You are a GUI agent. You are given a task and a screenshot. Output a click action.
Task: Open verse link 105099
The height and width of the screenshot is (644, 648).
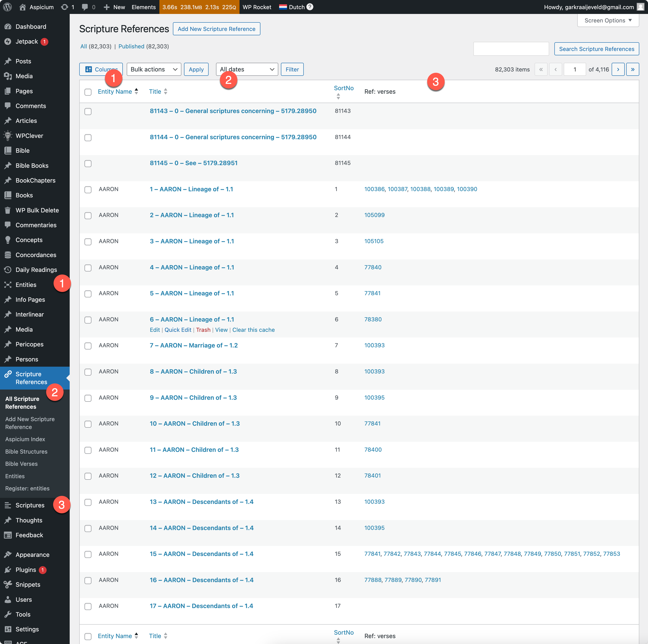pyautogui.click(x=374, y=215)
